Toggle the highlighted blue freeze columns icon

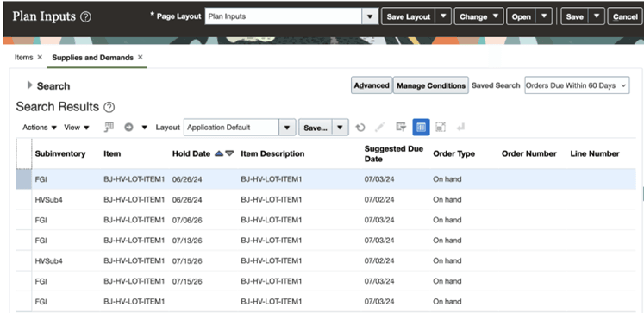pyautogui.click(x=421, y=128)
